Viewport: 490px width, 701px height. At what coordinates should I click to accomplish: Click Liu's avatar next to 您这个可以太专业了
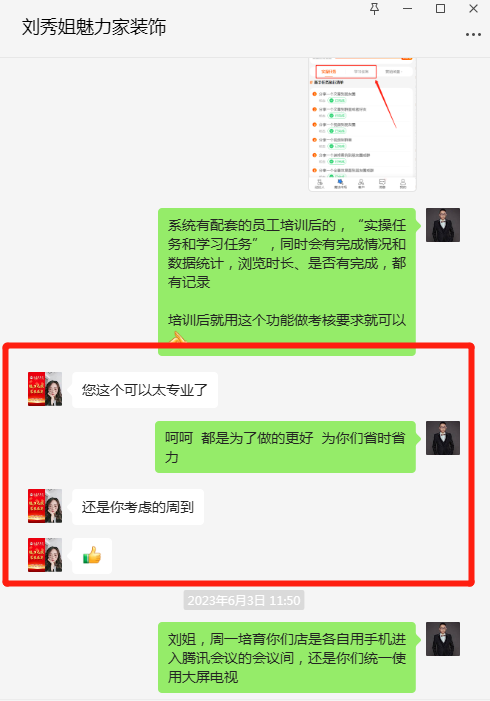45,389
